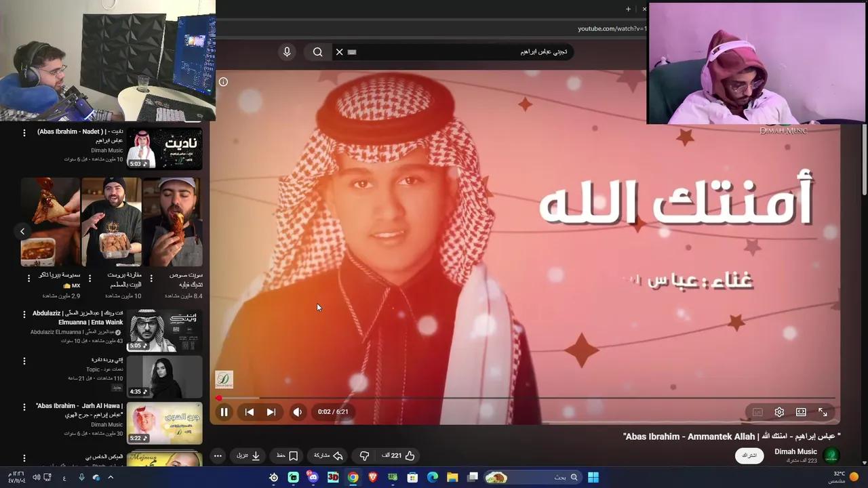Open Steam icon in taskbar
The width and height of the screenshot is (868, 488).
coord(273,477)
